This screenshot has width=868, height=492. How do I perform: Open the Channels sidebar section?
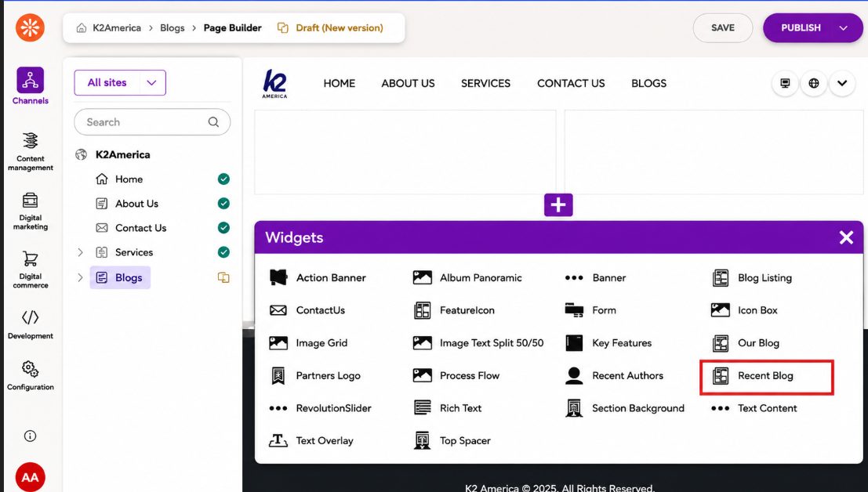coord(31,86)
